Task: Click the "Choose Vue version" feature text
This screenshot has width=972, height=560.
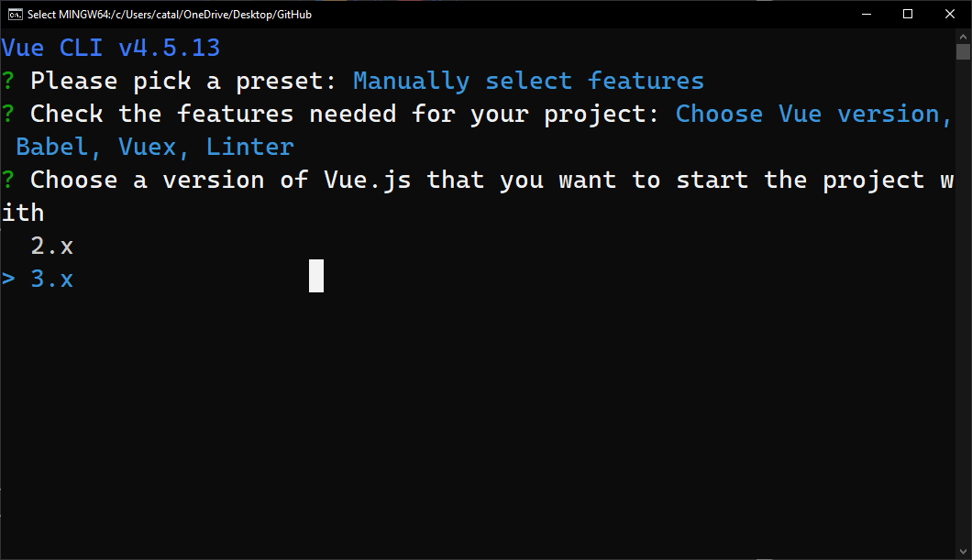Action: 807,115
